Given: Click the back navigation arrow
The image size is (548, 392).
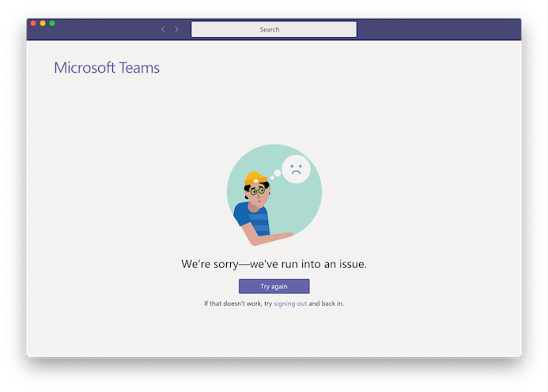Looking at the screenshot, I should 163,29.
